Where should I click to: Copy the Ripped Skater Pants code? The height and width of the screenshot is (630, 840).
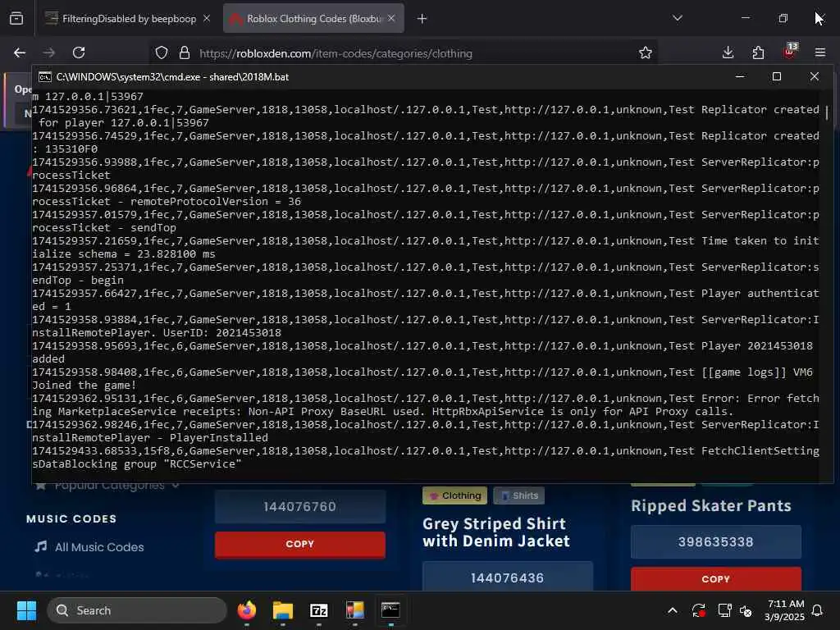(x=715, y=578)
